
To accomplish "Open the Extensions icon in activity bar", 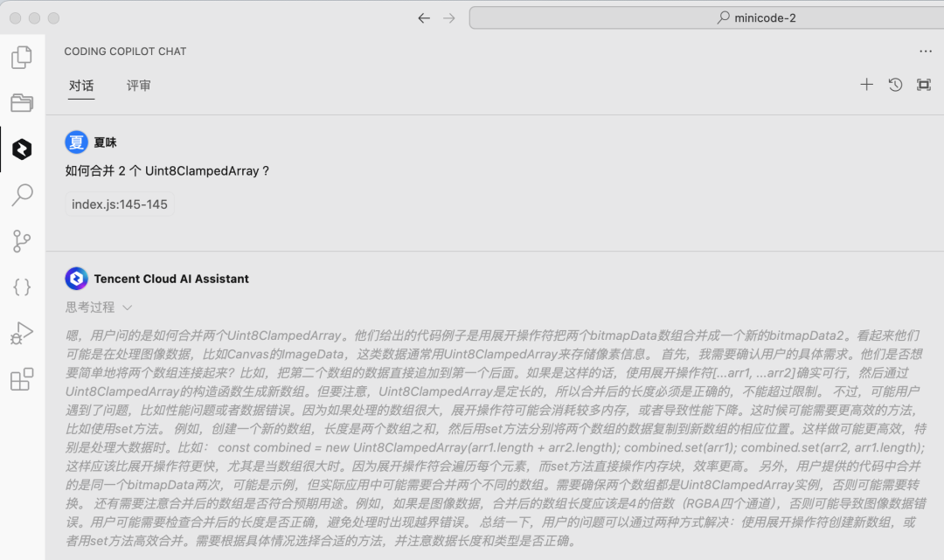I will click(x=22, y=379).
